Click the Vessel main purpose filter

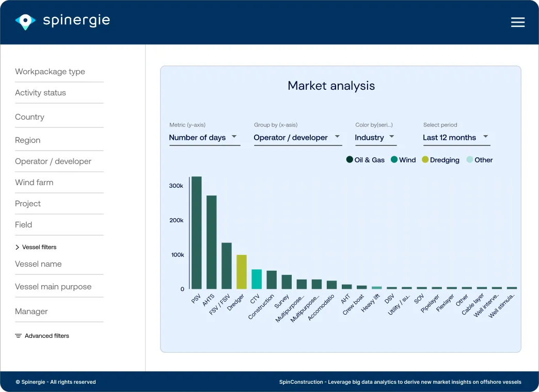pyautogui.click(x=59, y=287)
